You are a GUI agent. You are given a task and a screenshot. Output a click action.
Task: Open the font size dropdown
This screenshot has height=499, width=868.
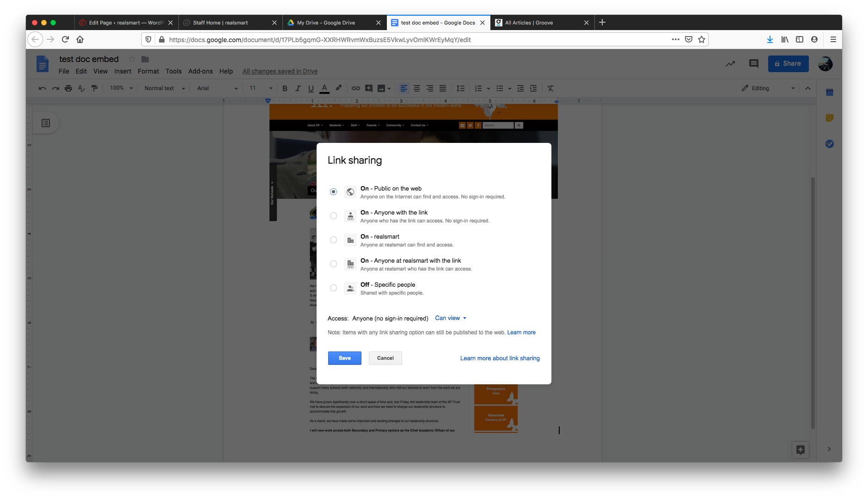(x=261, y=88)
